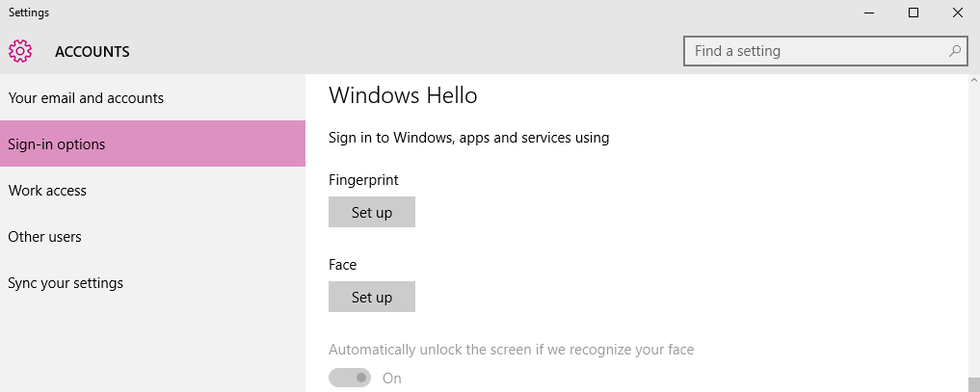Set up Fingerprint sign-in
980x392 pixels.
[x=372, y=212]
